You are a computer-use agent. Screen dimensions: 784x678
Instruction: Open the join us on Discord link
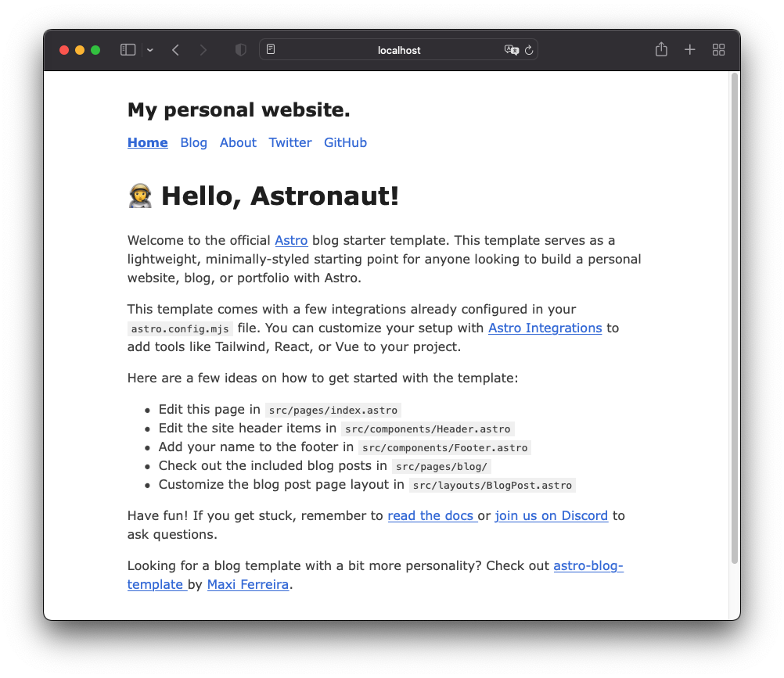552,515
